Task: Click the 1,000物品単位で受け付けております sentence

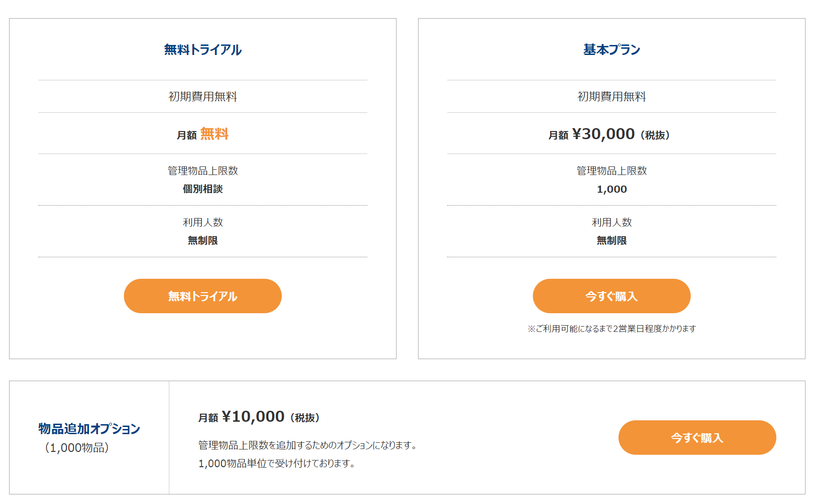Action: coord(276,463)
